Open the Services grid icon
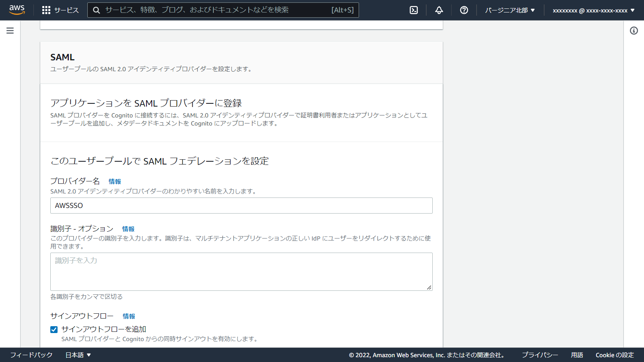Image resolution: width=644 pixels, height=362 pixels. [46, 10]
